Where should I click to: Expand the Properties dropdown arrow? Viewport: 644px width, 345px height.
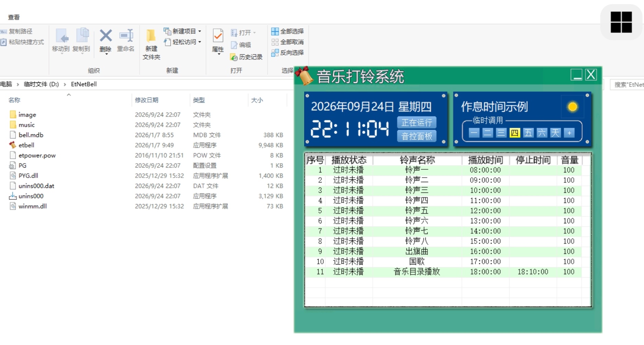coord(219,54)
